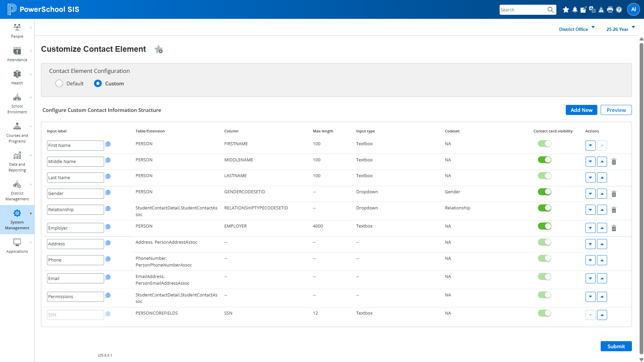Open the People section in the sidebar
Viewport: 644px width, 362px height.
coord(17,31)
